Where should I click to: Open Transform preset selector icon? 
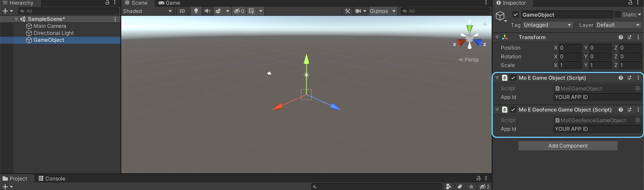[x=630, y=37]
